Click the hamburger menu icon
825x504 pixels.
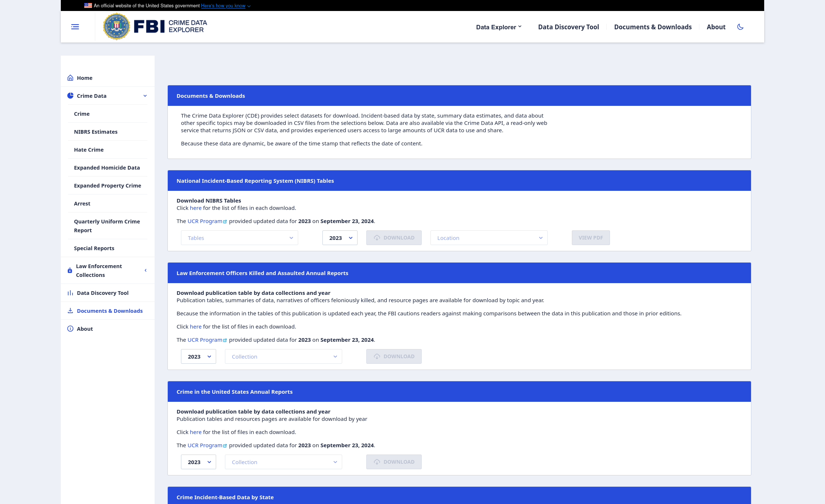pos(75,27)
